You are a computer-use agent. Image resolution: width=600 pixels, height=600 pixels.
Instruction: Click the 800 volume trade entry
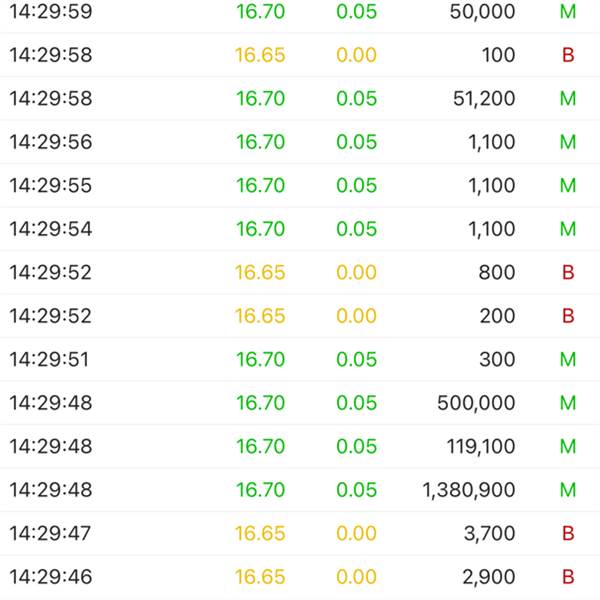pyautogui.click(x=496, y=273)
